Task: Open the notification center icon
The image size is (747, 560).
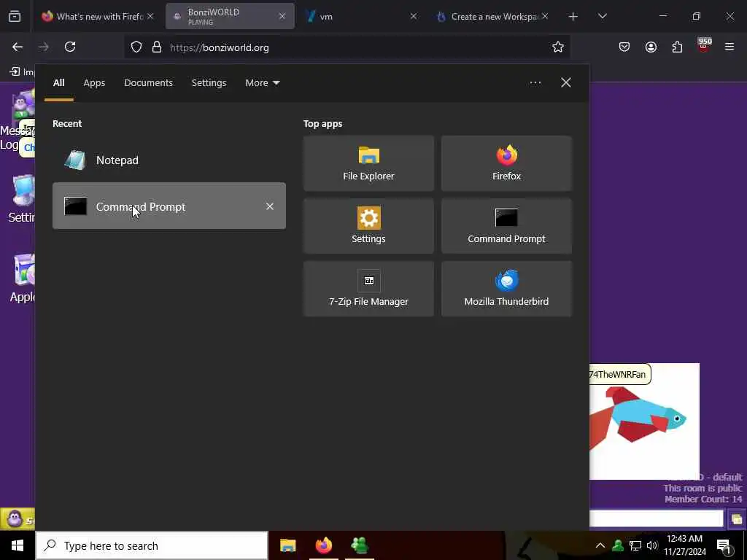Action: (x=724, y=546)
